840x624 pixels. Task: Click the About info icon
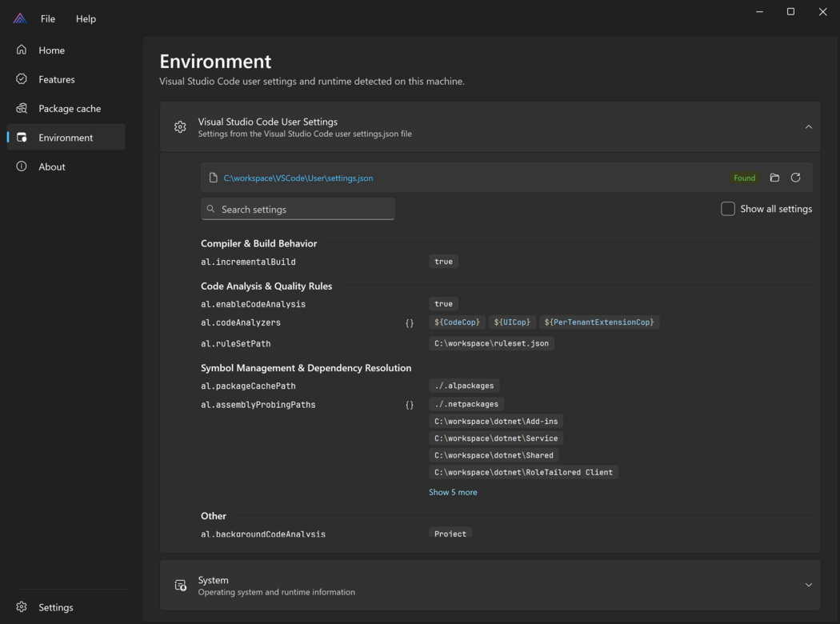pyautogui.click(x=22, y=166)
